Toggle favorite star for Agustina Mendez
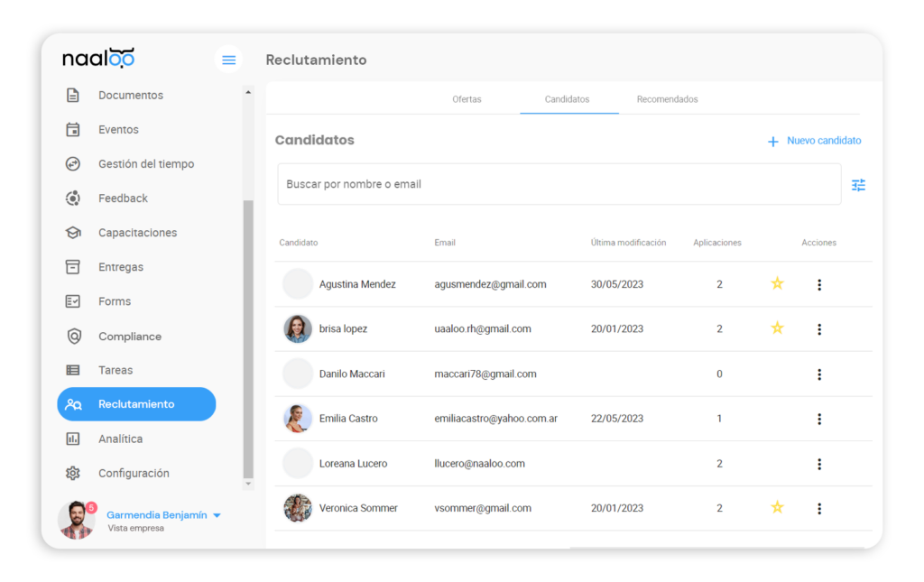 pyautogui.click(x=777, y=283)
